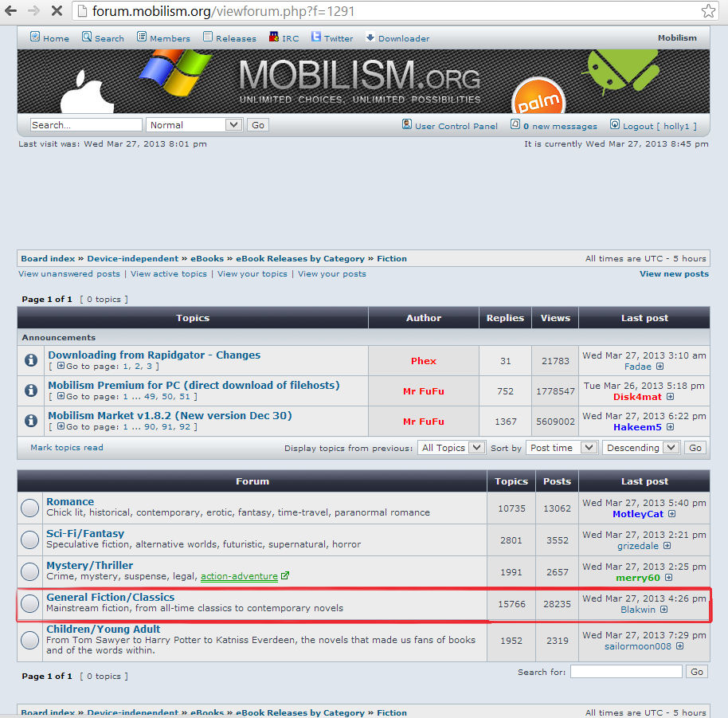
Task: Open Mobilism Market v1.8.2 topic
Action: pyautogui.click(x=170, y=415)
